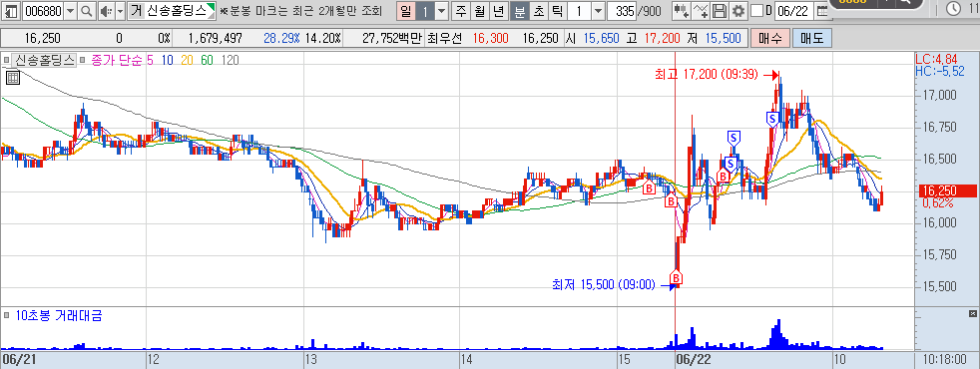Click the blue 매도 sell button
Image resolution: width=980 pixels, height=369 pixels.
pyautogui.click(x=812, y=39)
